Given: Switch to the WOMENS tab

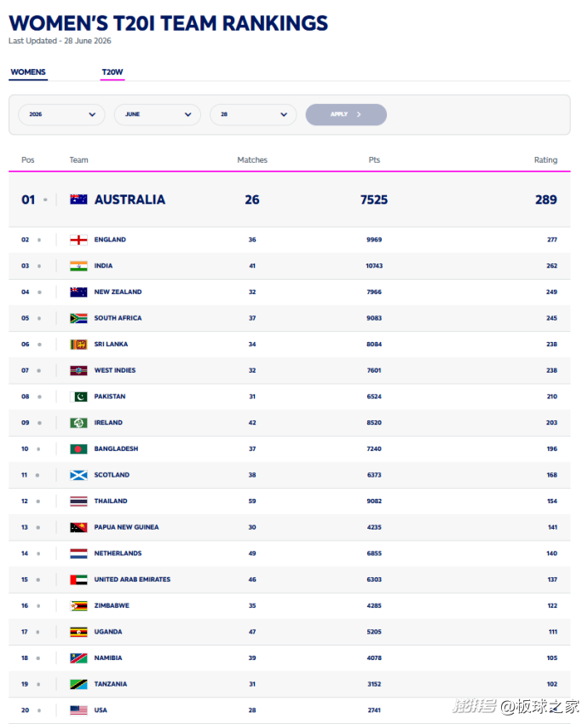Looking at the screenshot, I should (x=28, y=72).
